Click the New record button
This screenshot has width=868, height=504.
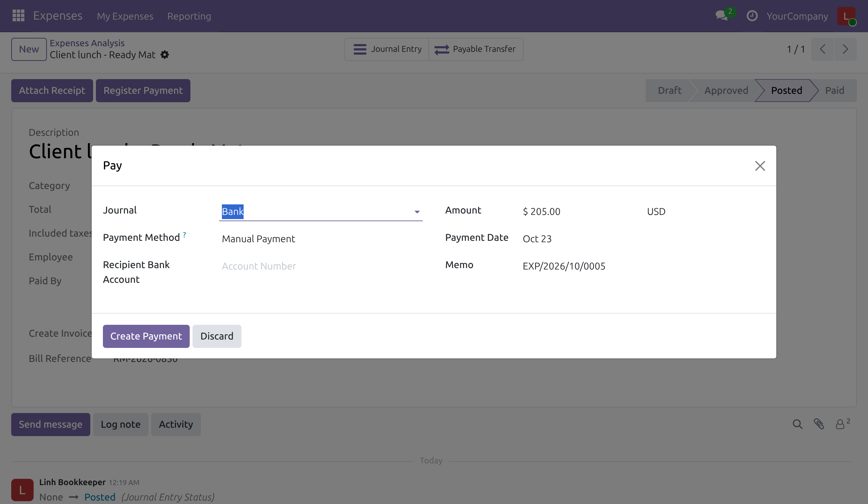29,49
